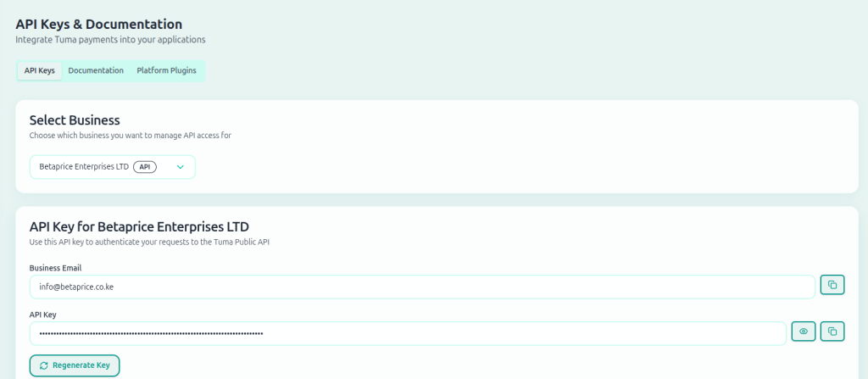
Task: Click the Select Business heading
Action: click(75, 120)
